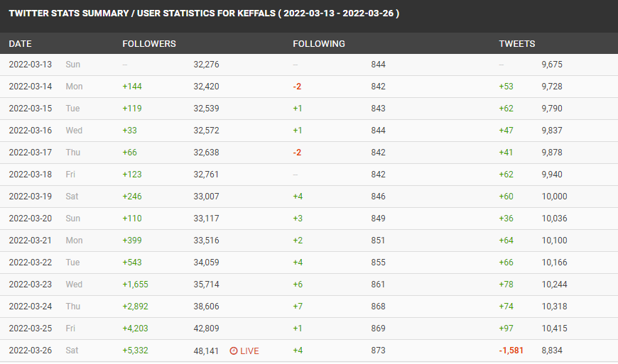Click the 8,834 tweets total
Screen dimensions: 618x364
552,351
